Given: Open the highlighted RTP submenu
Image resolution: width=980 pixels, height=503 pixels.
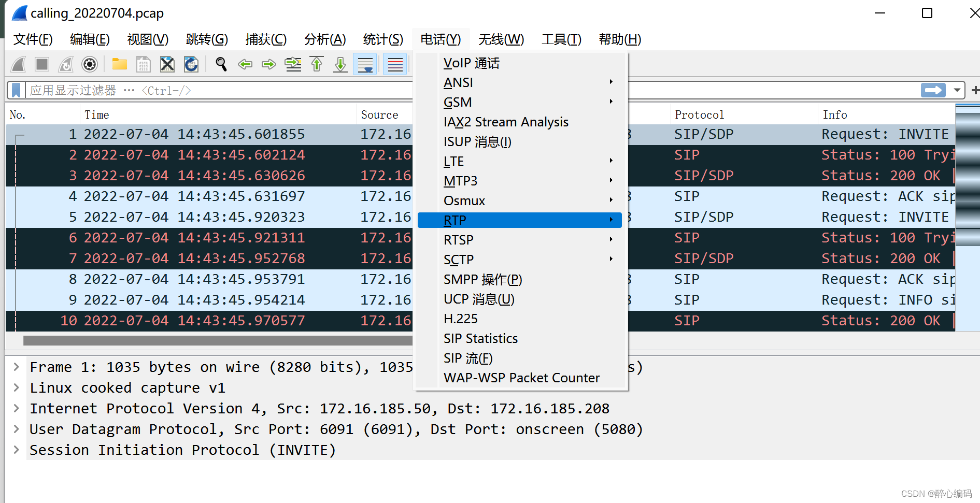Looking at the screenshot, I should tap(520, 220).
